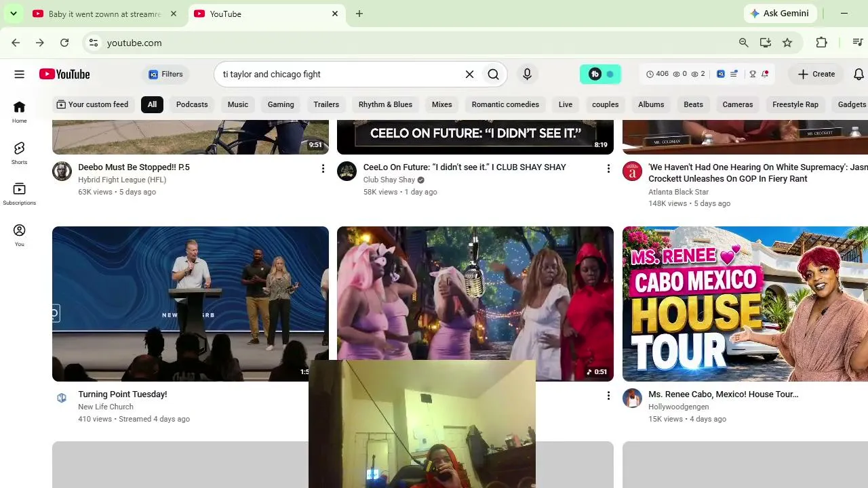Open Hybrid Fight League channel avatar
The height and width of the screenshot is (488, 868).
click(x=62, y=171)
